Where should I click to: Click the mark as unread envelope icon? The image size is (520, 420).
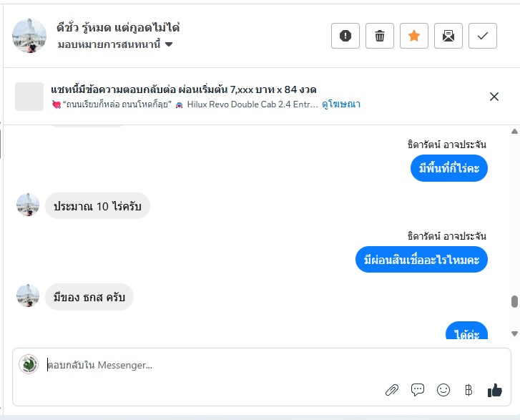(x=448, y=36)
